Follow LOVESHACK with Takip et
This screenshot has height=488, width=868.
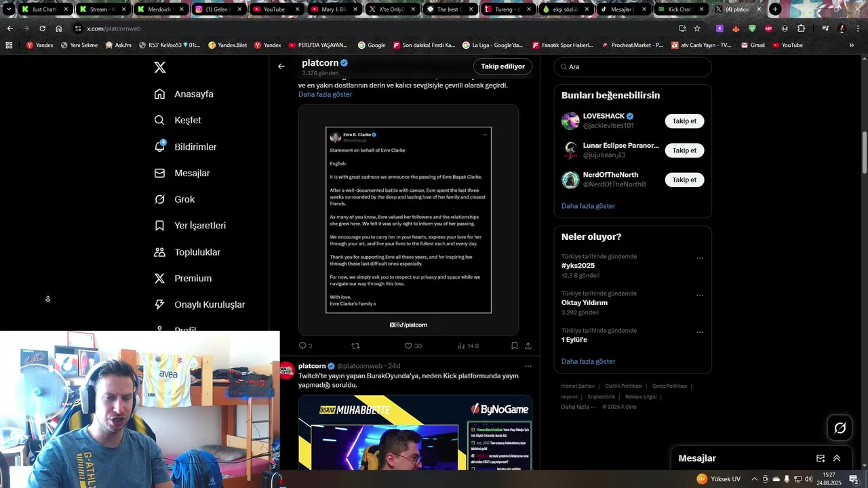click(684, 121)
